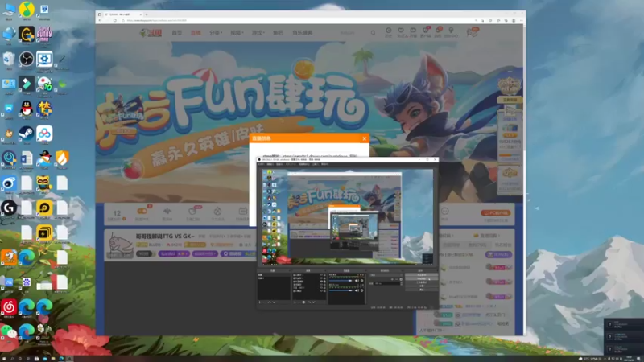Click Settings button in OBS controls
644x362 pixels.
[x=422, y=286]
